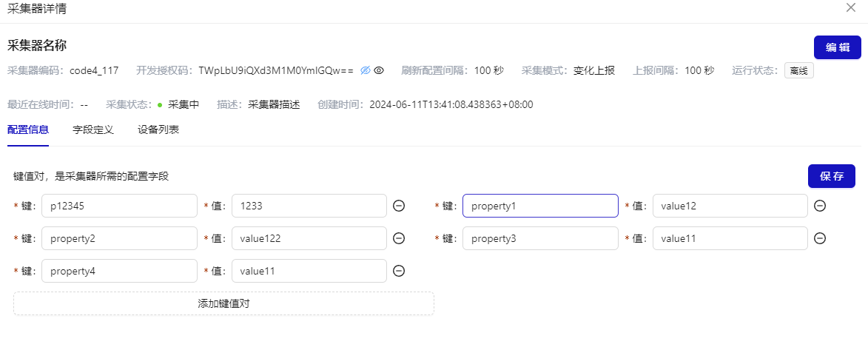The image size is (868, 350).
Task: Remove the property4 key-value pair
Action: [x=398, y=271]
